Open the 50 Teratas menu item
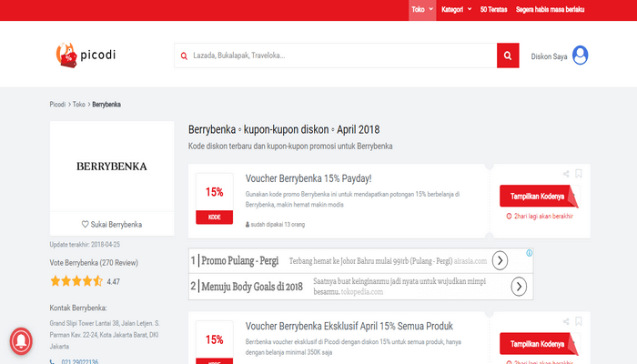This screenshot has width=637, height=364. coord(493,10)
